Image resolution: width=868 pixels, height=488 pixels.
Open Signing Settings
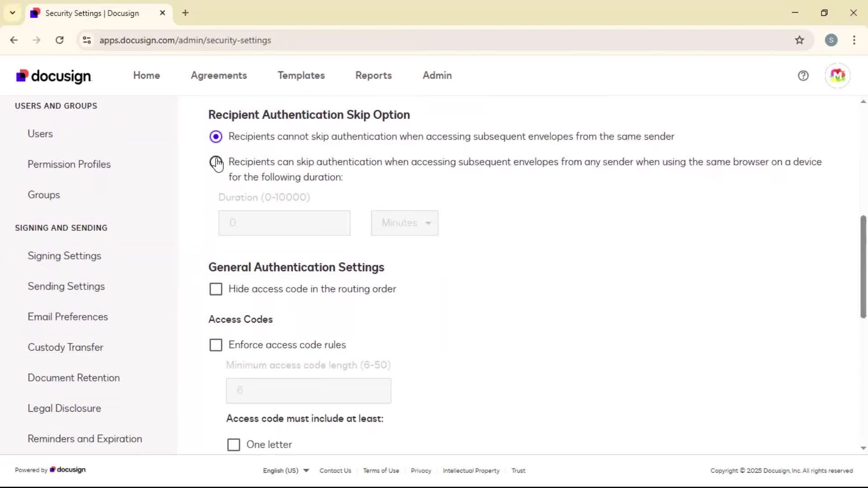tap(64, 256)
